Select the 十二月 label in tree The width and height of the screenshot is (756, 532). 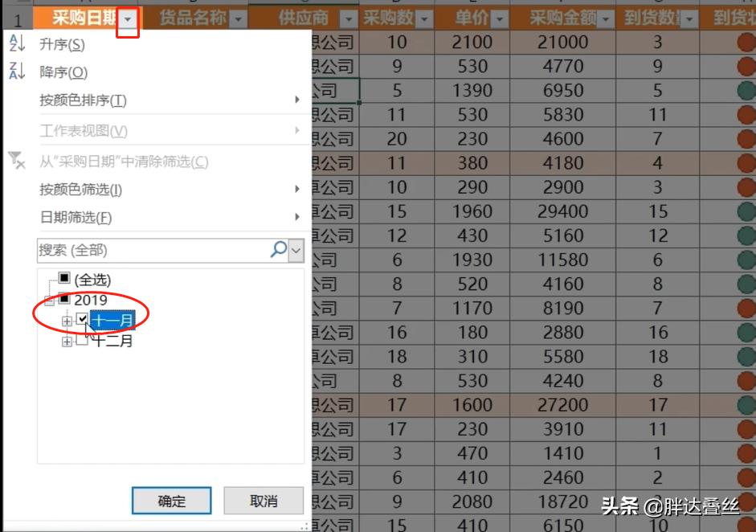point(112,341)
